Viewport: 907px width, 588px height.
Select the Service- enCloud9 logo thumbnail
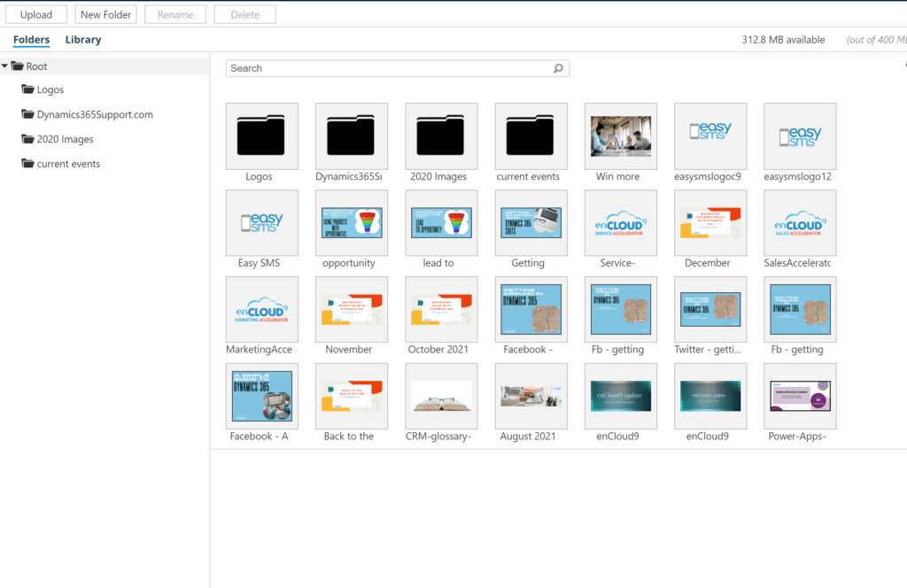click(621, 222)
